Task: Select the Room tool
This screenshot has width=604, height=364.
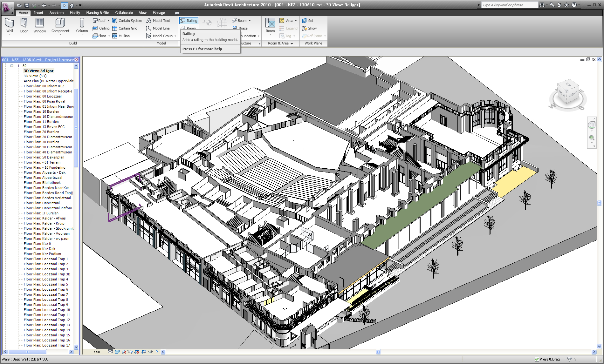Action: [x=270, y=25]
